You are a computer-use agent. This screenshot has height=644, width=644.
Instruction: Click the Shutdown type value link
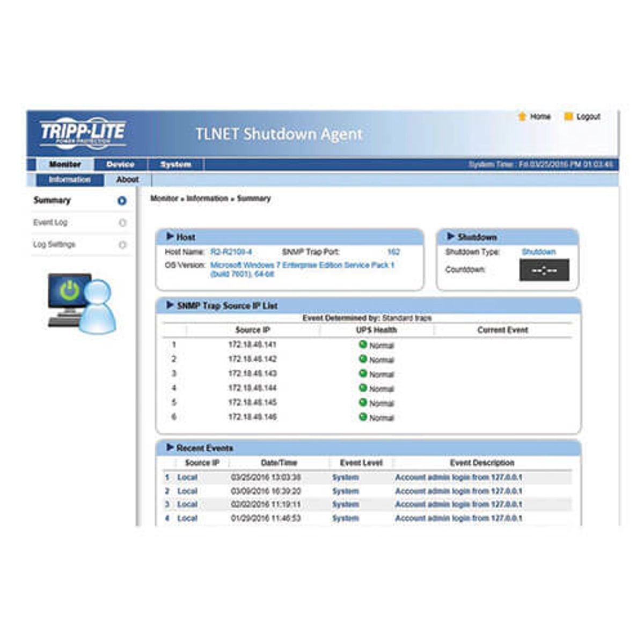(x=538, y=252)
